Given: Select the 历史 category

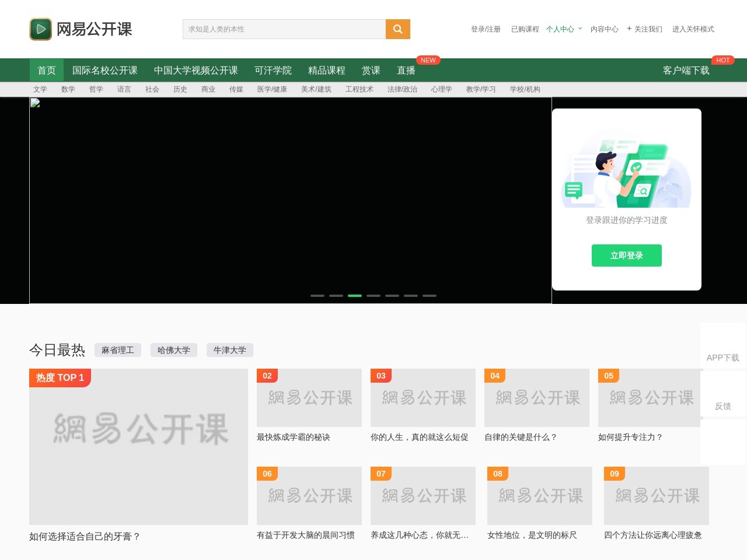Looking at the screenshot, I should click(x=180, y=89).
